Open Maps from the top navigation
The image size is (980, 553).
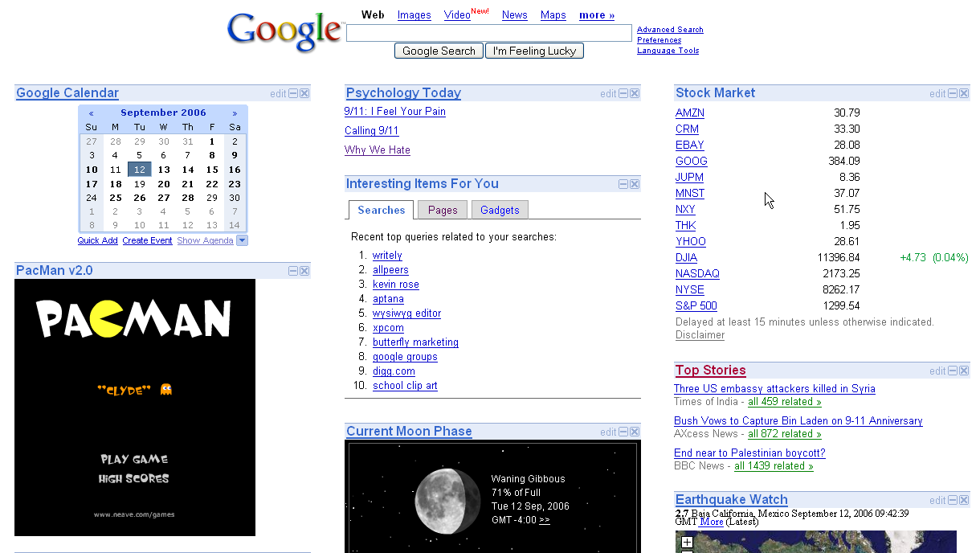pos(553,15)
